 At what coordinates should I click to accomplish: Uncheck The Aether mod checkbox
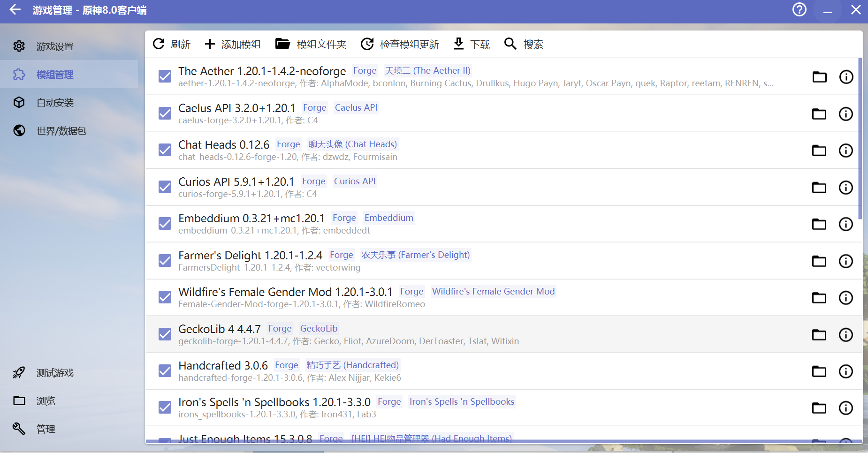click(165, 76)
